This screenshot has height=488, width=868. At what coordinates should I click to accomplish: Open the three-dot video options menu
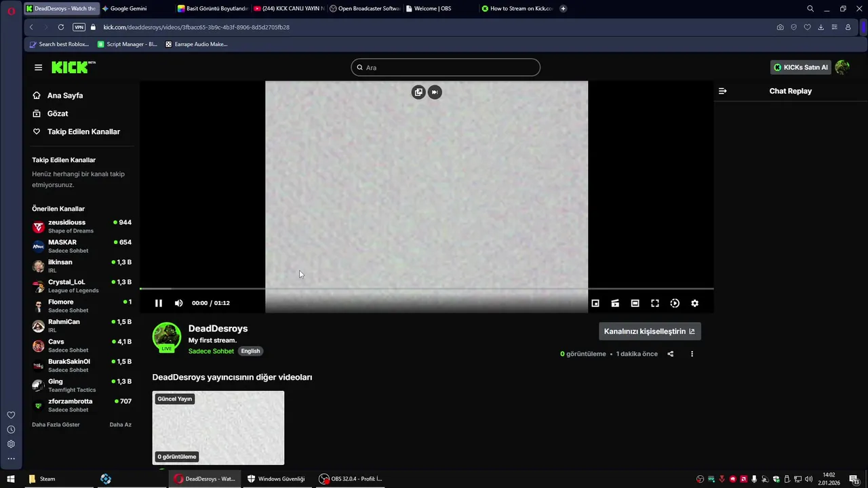pyautogui.click(x=692, y=354)
